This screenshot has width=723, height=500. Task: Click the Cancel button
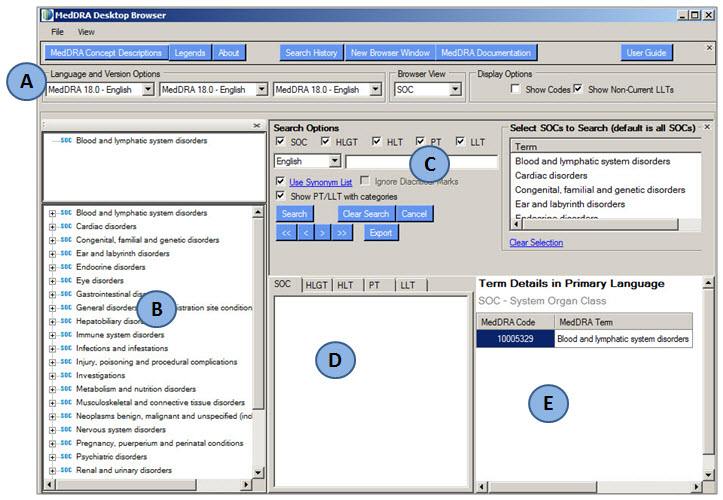pos(414,214)
